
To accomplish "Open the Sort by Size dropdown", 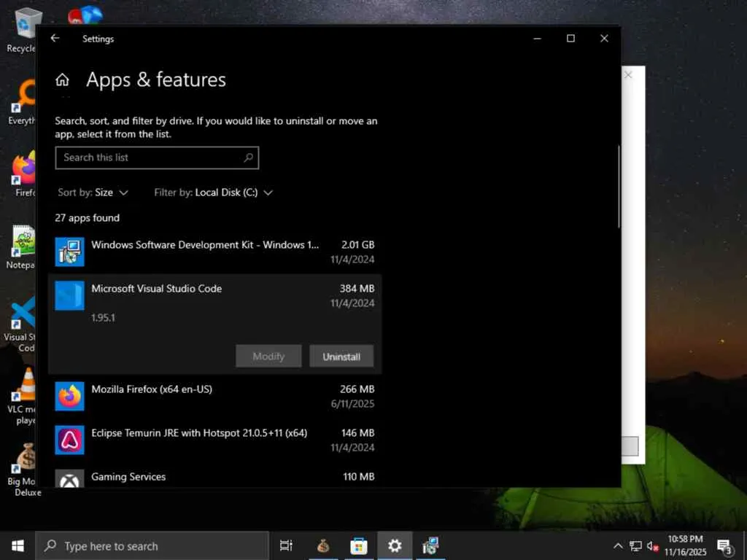I will [93, 192].
